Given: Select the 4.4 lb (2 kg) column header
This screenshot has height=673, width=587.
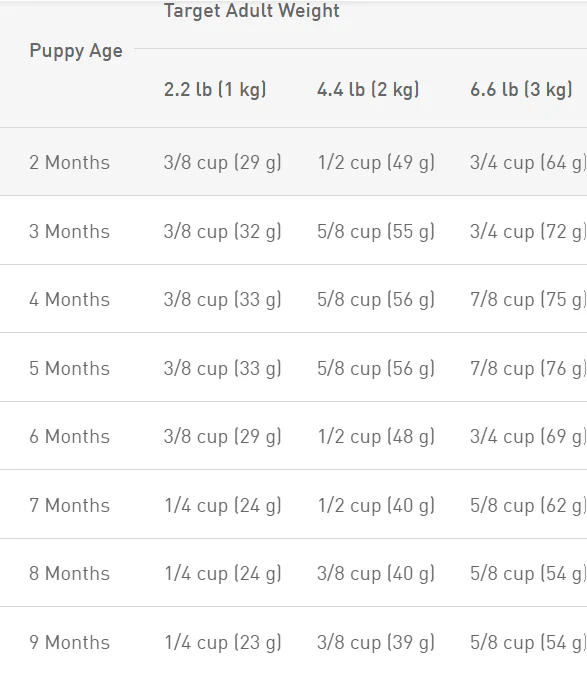Looking at the screenshot, I should pyautogui.click(x=368, y=90).
